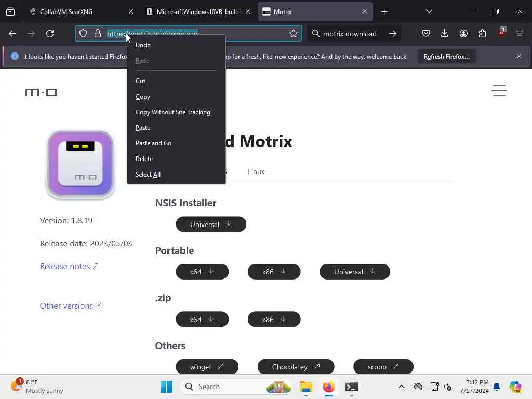Click the Firefox taskbar icon

click(328, 387)
